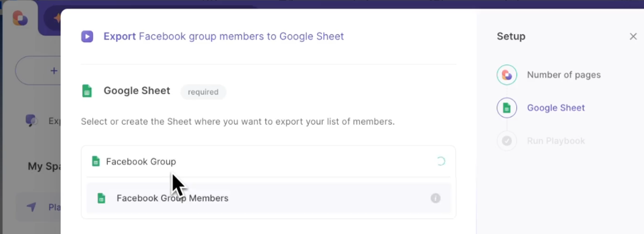Click the Run Playbook checkmark step icon
This screenshot has height=234, width=644.
click(x=507, y=141)
